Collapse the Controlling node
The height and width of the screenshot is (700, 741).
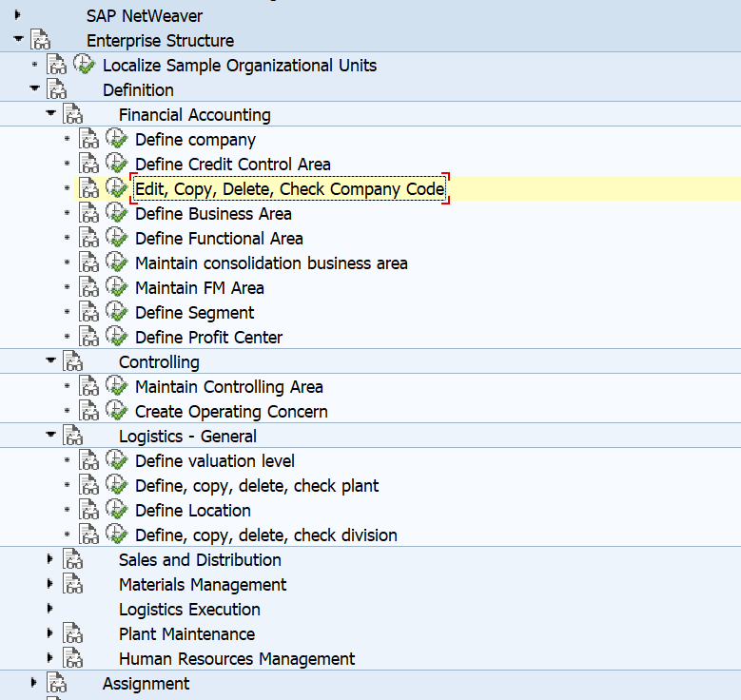(50, 360)
